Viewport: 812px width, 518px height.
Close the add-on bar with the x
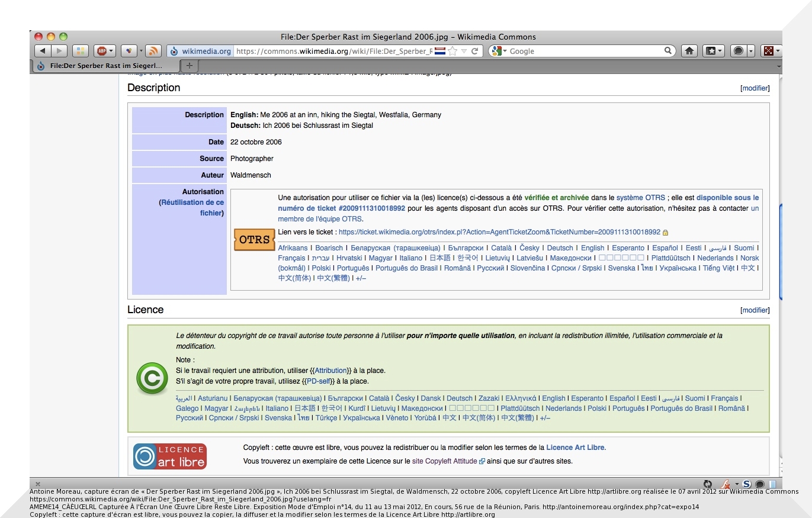coord(38,484)
